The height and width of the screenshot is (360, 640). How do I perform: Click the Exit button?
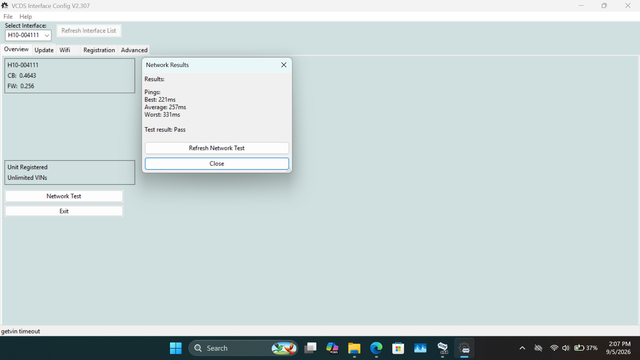pyautogui.click(x=64, y=211)
